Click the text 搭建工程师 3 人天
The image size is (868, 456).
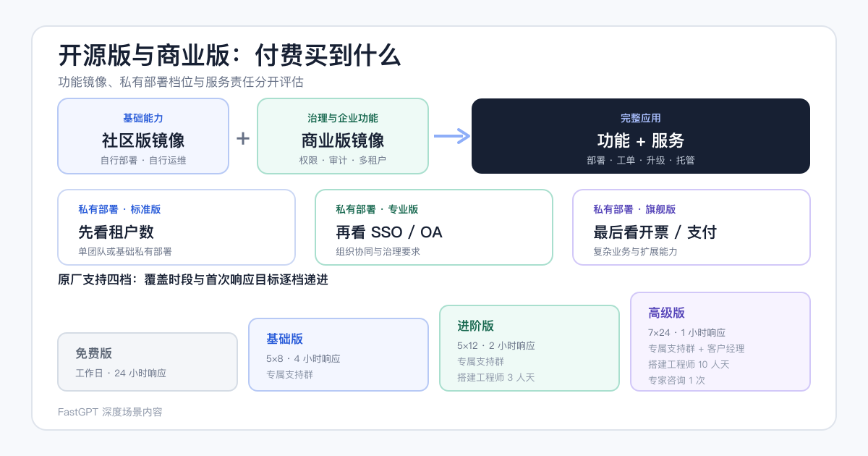point(495,377)
